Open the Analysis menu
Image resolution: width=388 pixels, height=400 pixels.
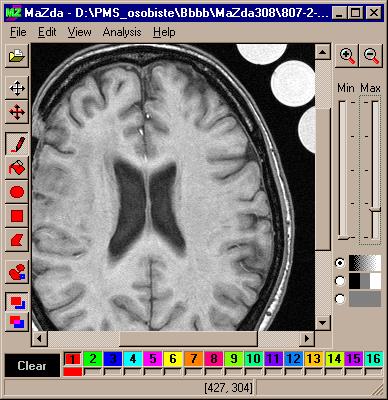122,32
